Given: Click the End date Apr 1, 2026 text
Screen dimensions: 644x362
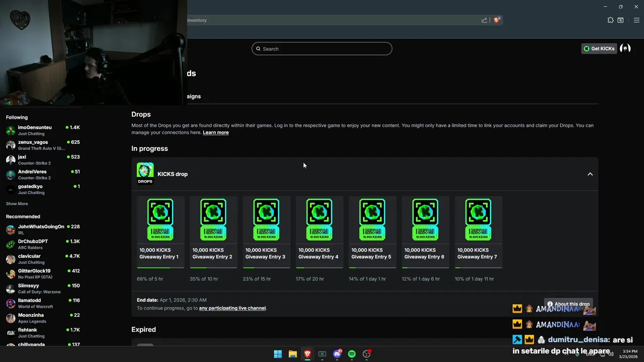Looking at the screenshot, I should pos(172,300).
